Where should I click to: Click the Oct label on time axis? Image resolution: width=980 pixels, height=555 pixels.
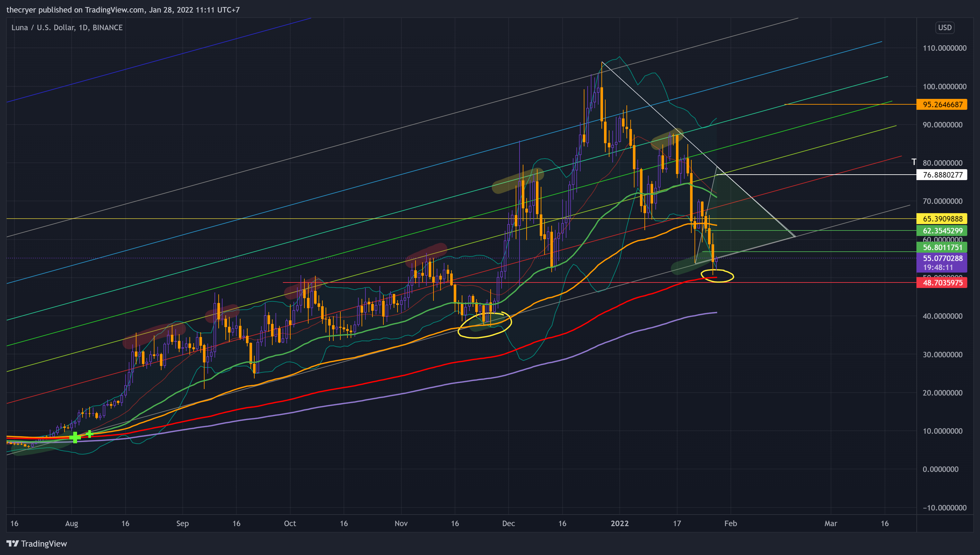[x=290, y=523]
